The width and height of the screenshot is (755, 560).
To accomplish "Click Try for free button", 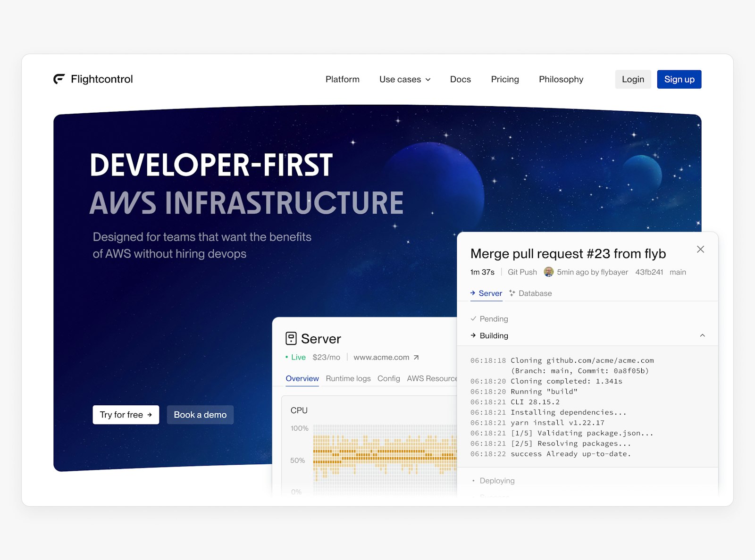I will tap(126, 415).
